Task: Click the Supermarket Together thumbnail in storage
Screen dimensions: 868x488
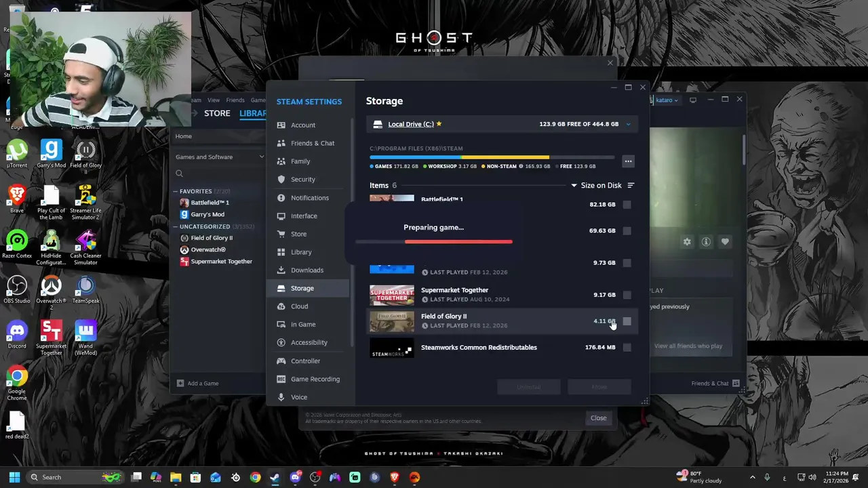Action: pos(391,295)
